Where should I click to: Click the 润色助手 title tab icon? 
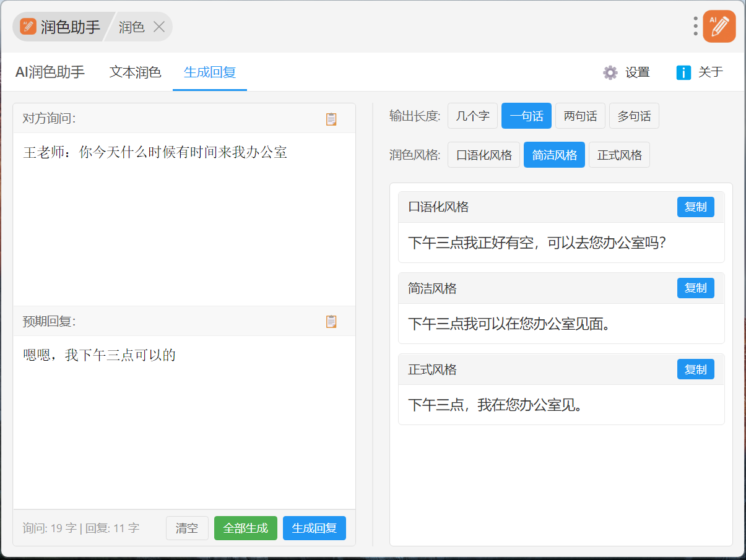click(x=28, y=27)
